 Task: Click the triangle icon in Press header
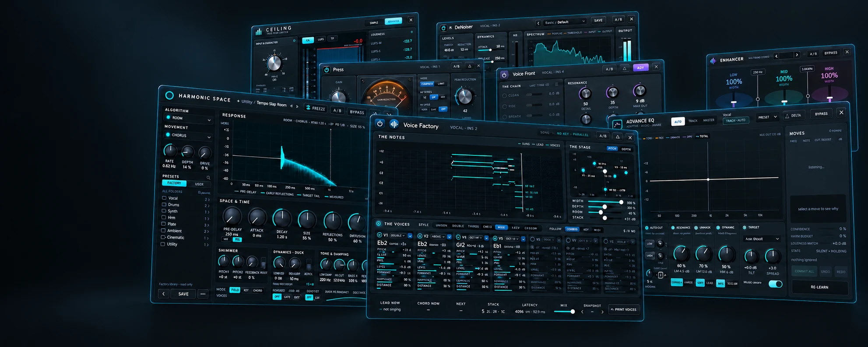pyautogui.click(x=470, y=66)
